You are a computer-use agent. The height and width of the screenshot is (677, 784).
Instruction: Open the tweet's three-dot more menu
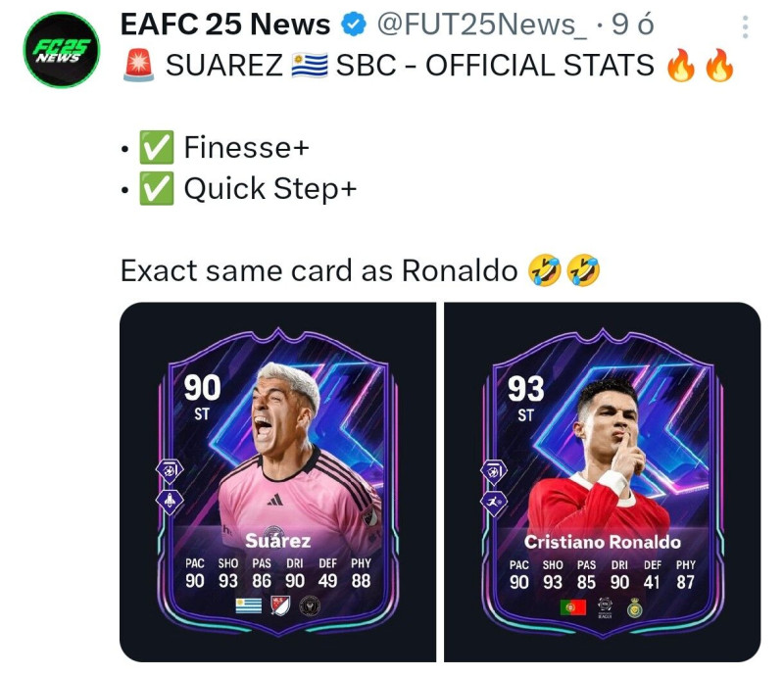point(745,27)
